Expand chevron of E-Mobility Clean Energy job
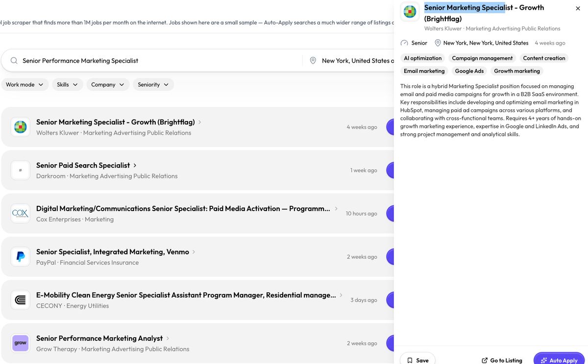588x364 pixels. [341, 295]
